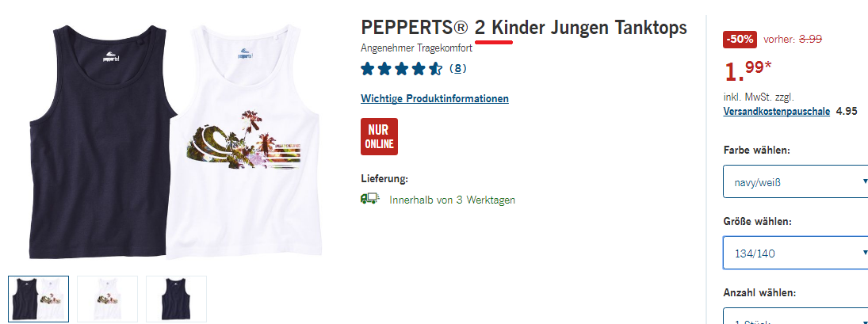Click the Innerhalb von 3 Werktagen delivery text

pos(453,200)
